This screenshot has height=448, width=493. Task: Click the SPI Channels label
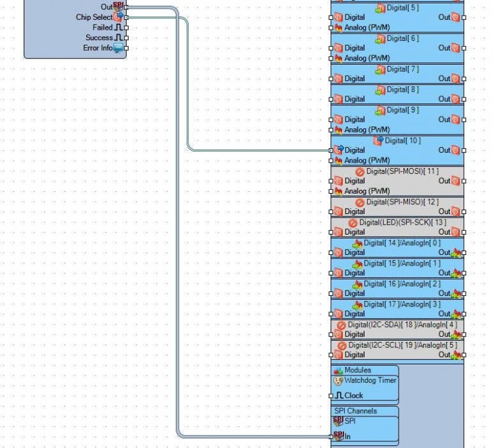pyautogui.click(x=355, y=411)
